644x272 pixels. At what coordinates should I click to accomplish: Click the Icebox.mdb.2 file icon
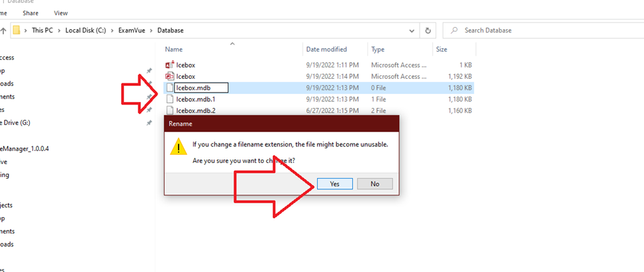click(169, 111)
